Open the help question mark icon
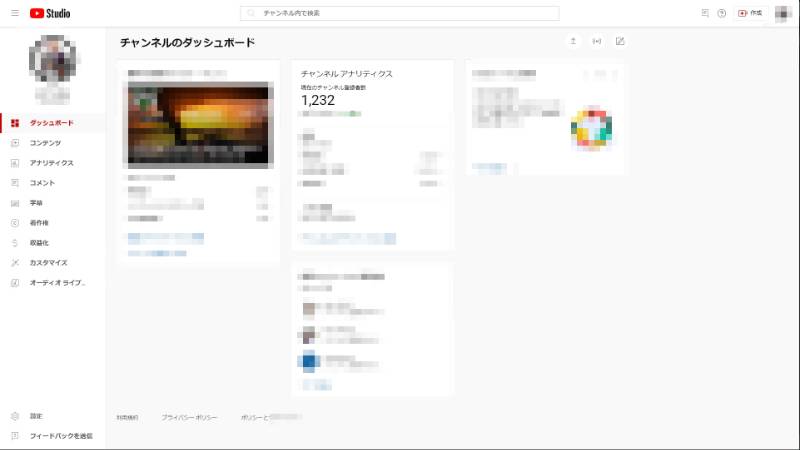The width and height of the screenshot is (800, 450). pyautogui.click(x=721, y=13)
